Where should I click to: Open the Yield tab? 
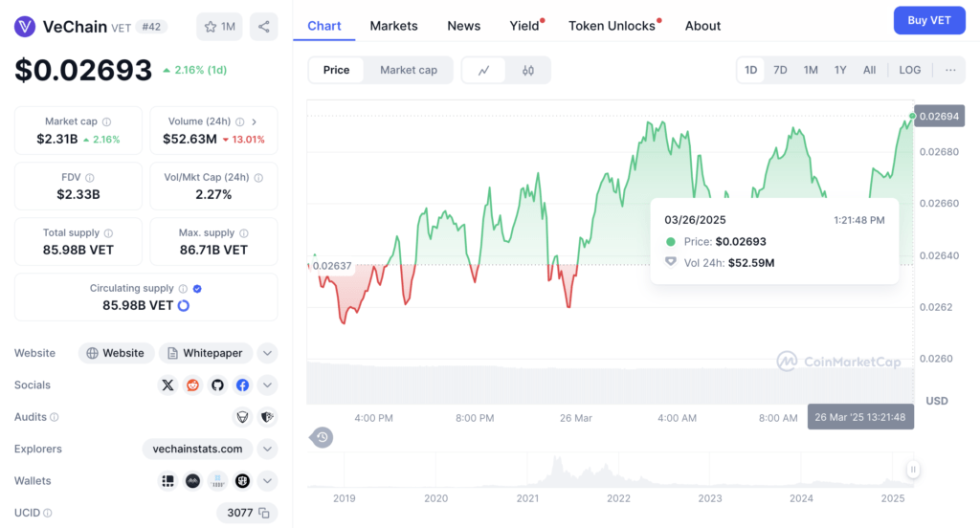(525, 26)
